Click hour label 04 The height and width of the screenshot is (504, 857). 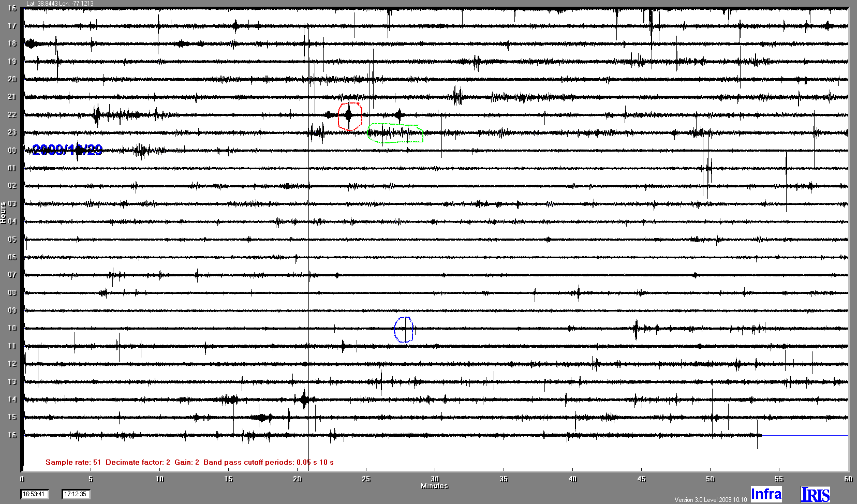12,221
